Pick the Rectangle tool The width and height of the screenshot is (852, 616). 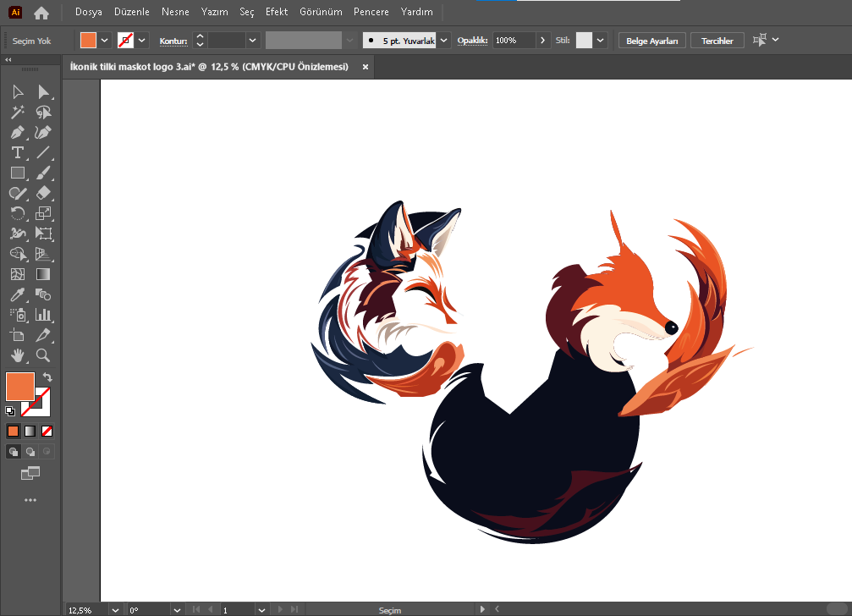pos(18,173)
